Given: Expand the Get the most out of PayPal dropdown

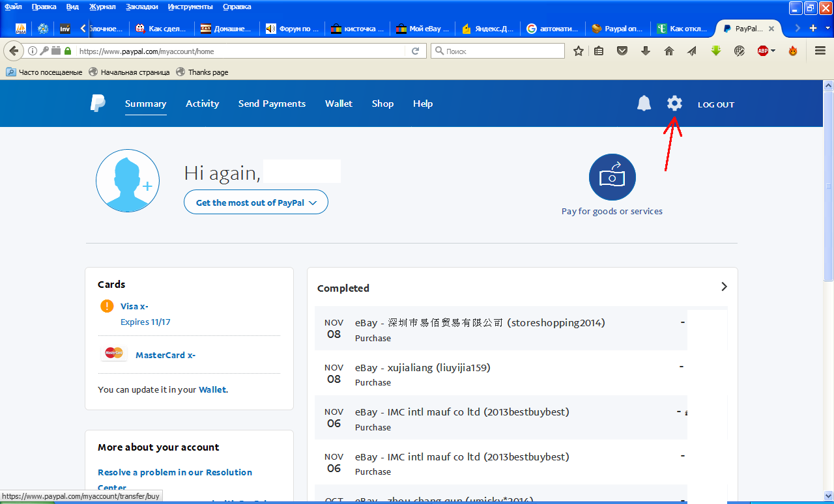Looking at the screenshot, I should (256, 203).
